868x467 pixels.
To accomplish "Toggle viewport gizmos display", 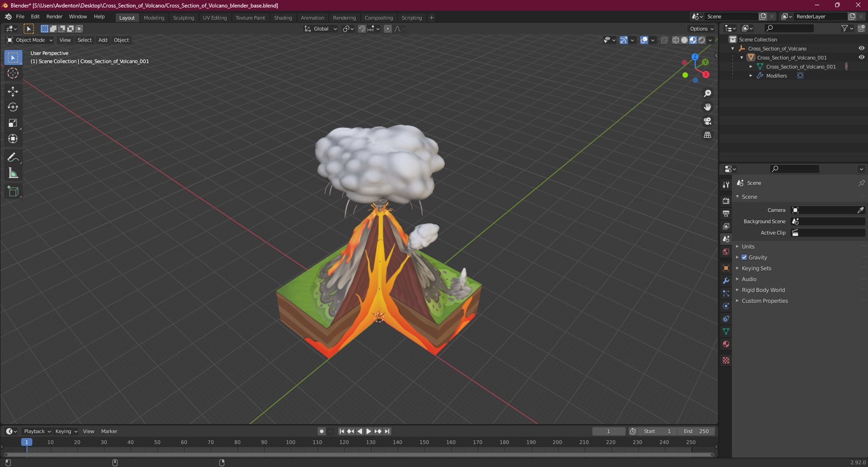I will pos(623,40).
